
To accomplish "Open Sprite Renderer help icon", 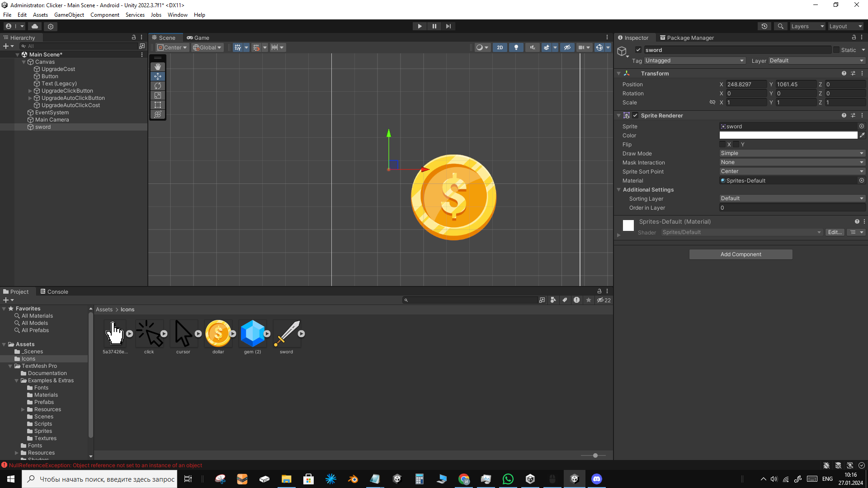I will coord(844,115).
